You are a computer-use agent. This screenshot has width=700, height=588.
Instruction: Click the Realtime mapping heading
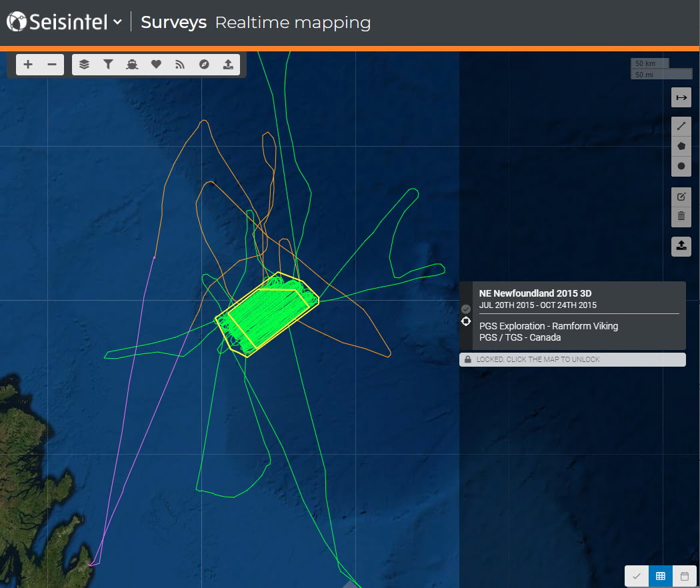(x=293, y=23)
